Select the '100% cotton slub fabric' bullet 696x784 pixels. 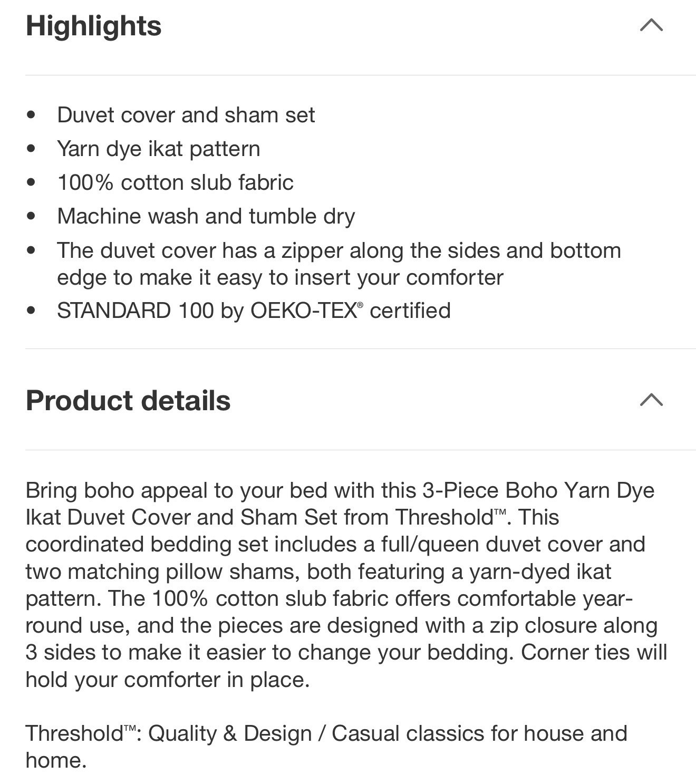pos(175,182)
